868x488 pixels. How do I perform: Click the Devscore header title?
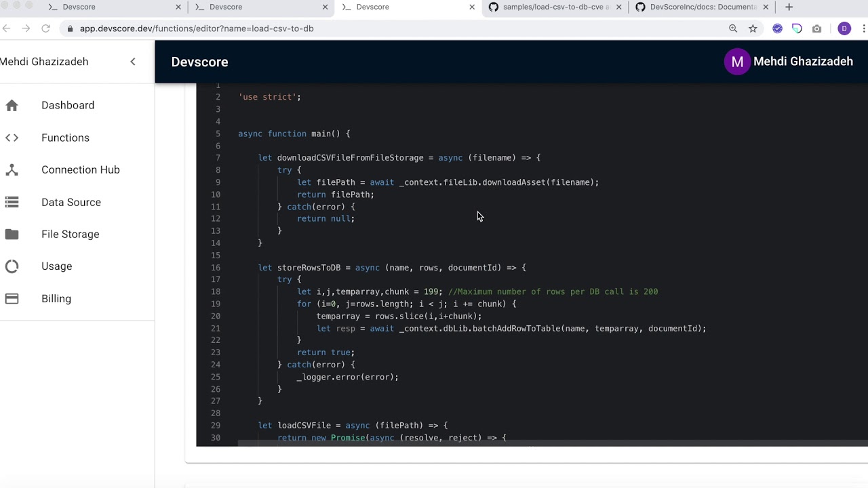click(199, 62)
